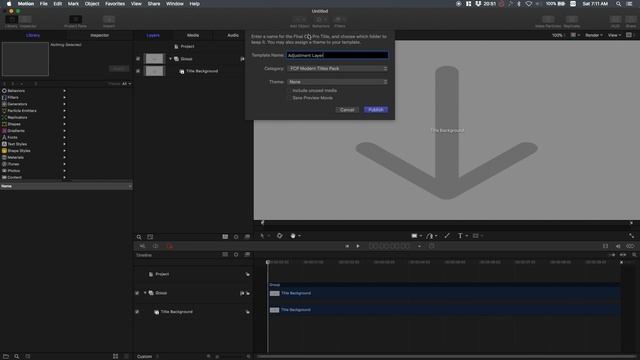Toggle Group visibility in the Timeline

137,293
